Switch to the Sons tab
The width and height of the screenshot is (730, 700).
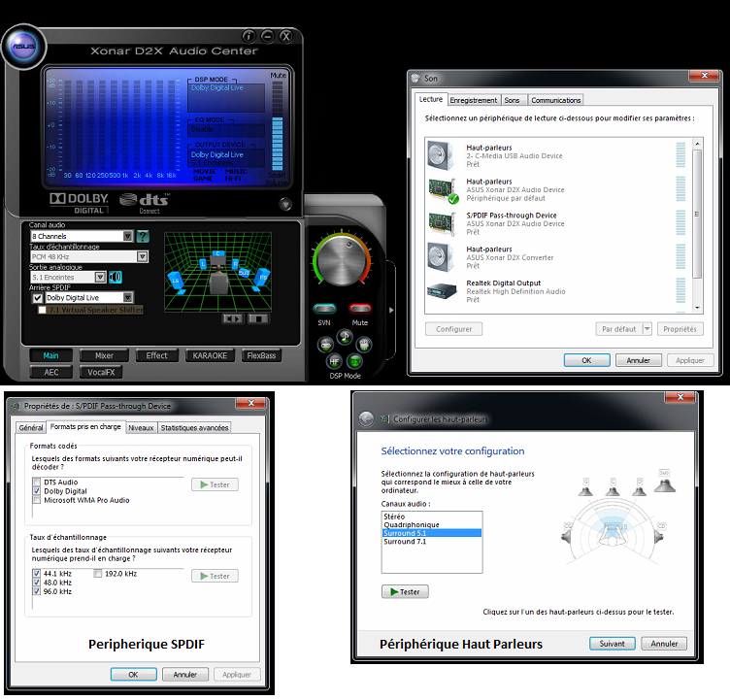point(512,100)
